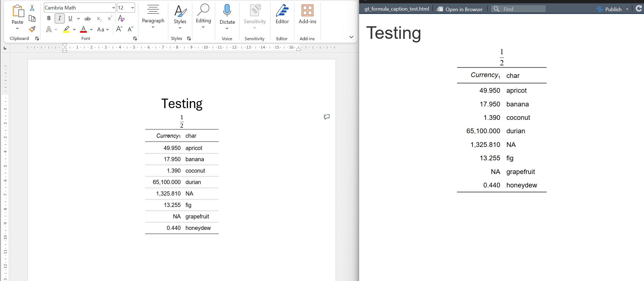Apply red font color
The image size is (644, 281).
pos(83,29)
